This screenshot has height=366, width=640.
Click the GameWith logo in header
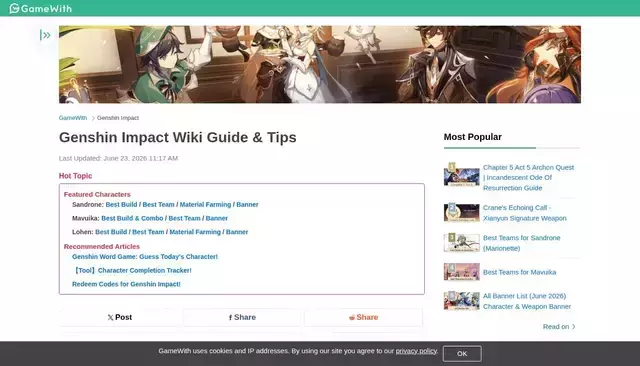click(x=40, y=8)
